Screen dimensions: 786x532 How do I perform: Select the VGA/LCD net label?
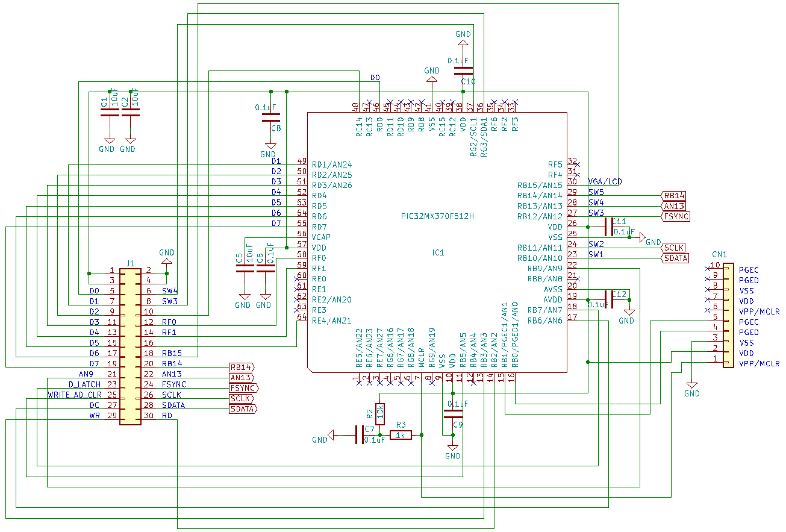pos(605,181)
